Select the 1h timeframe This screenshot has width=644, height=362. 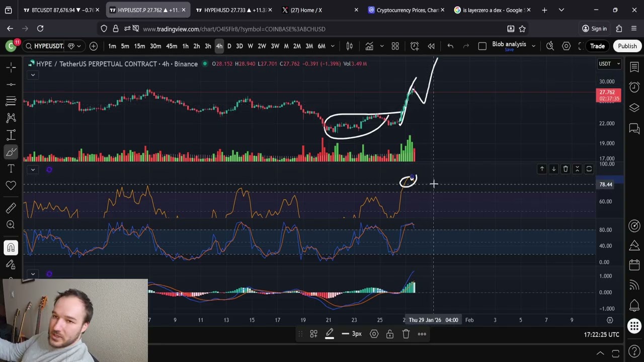[185, 46]
